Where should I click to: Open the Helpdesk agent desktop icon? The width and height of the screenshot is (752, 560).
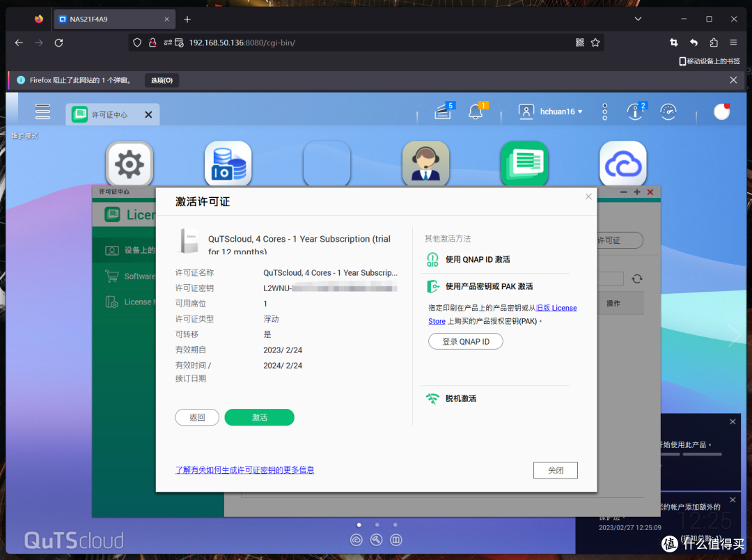[426, 164]
